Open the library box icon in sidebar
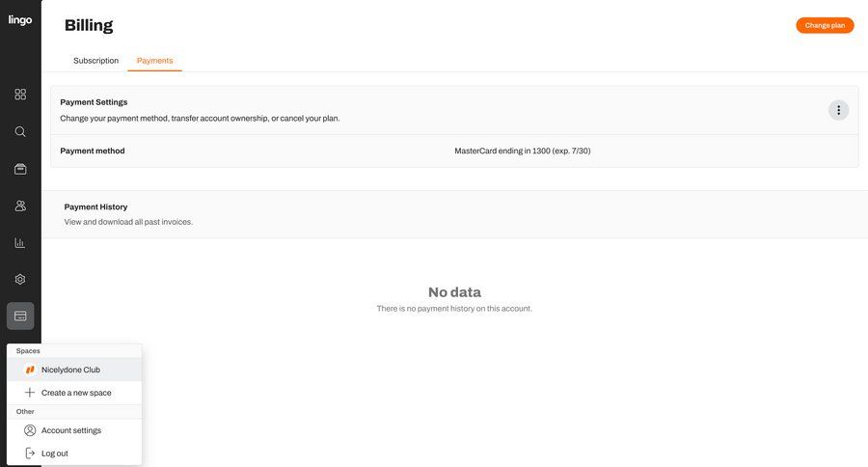 coord(20,169)
